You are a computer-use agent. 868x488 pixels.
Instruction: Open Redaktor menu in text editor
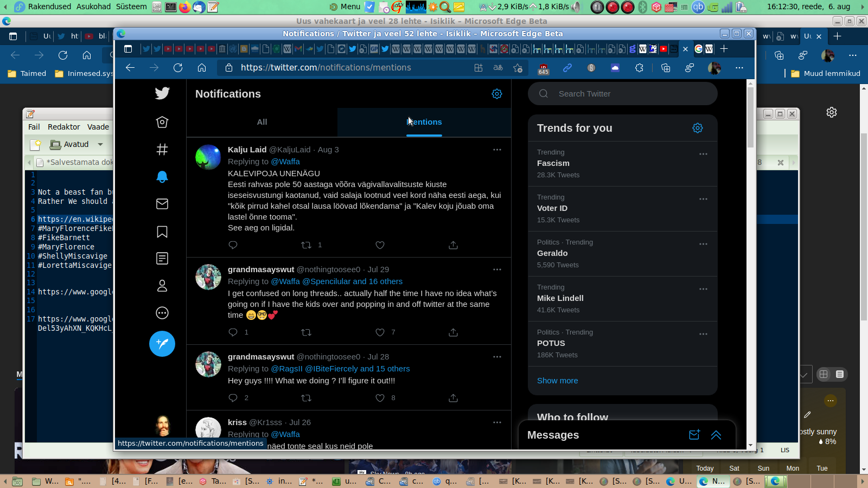[64, 127]
